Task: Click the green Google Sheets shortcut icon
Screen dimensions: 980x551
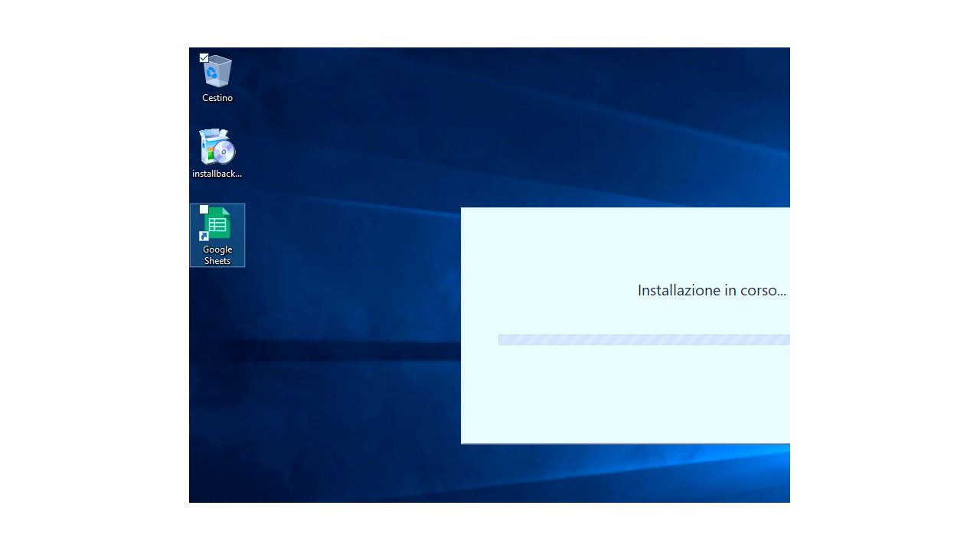Action: tap(217, 223)
